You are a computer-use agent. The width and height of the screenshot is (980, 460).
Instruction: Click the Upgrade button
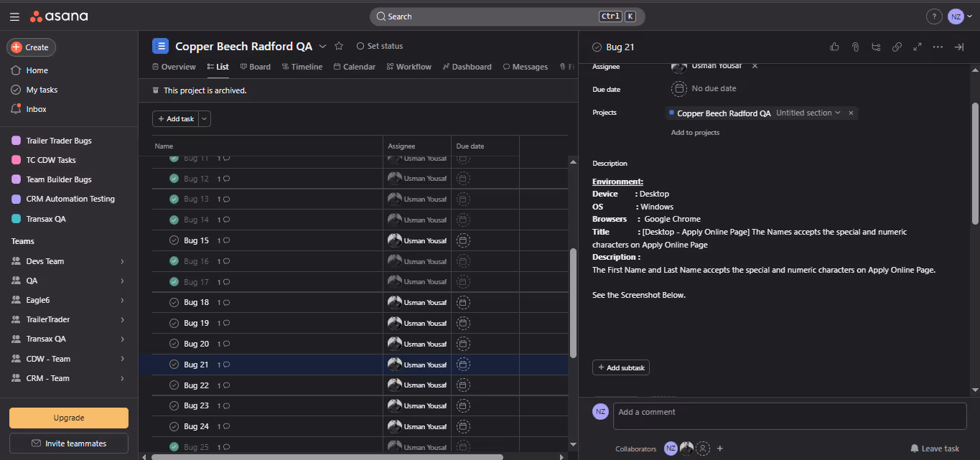coord(69,418)
